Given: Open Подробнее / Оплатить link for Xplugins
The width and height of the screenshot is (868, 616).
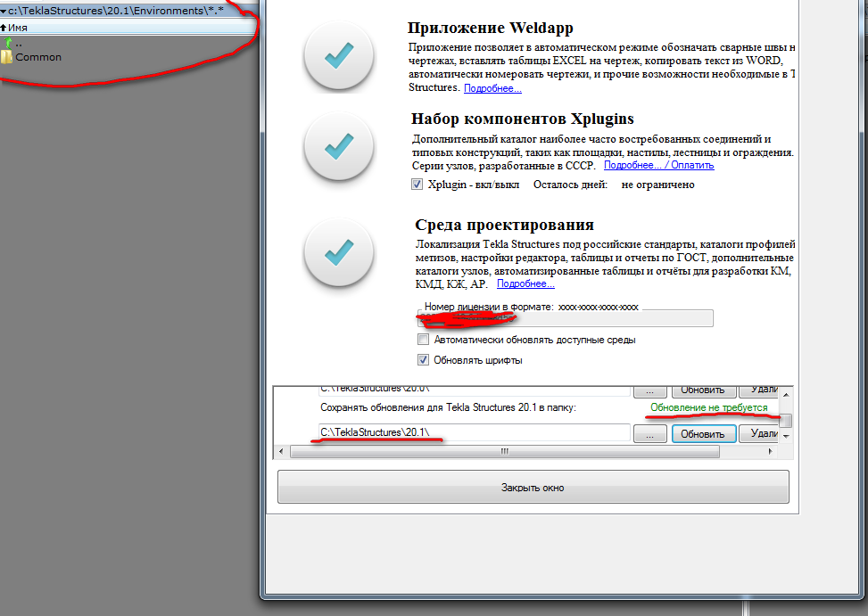Looking at the screenshot, I should click(658, 165).
